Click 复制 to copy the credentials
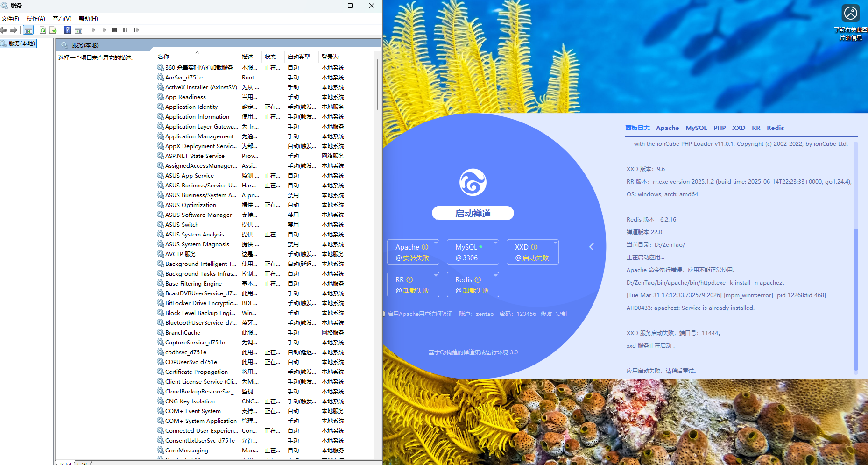 point(561,314)
